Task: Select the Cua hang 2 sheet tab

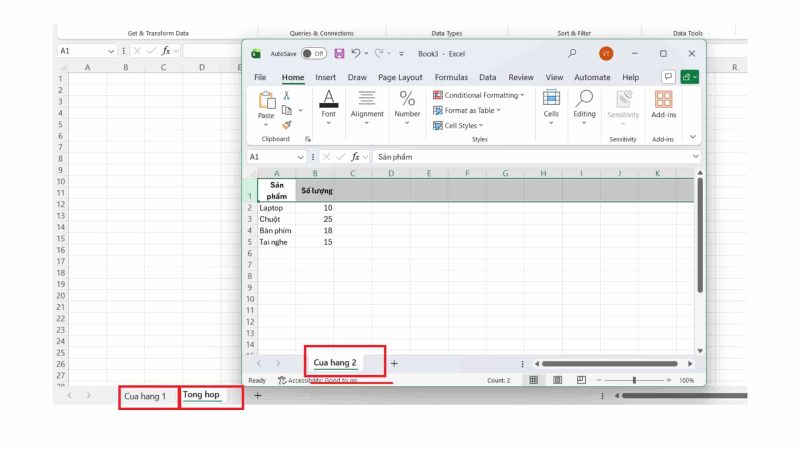Action: coord(335,363)
